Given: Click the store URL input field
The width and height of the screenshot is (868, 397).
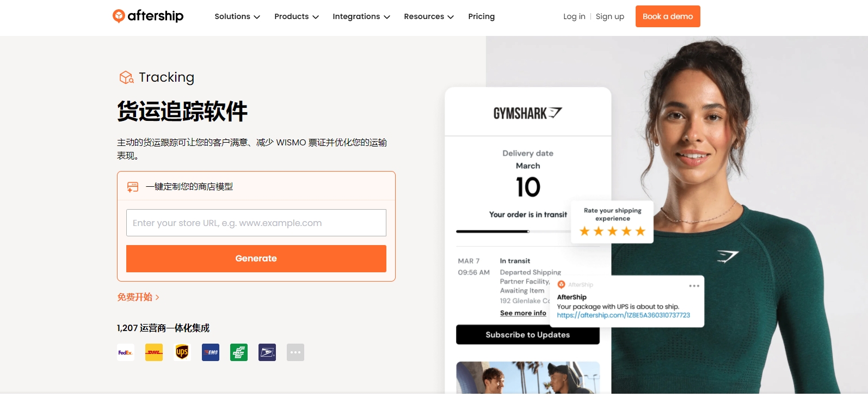Looking at the screenshot, I should (x=256, y=223).
